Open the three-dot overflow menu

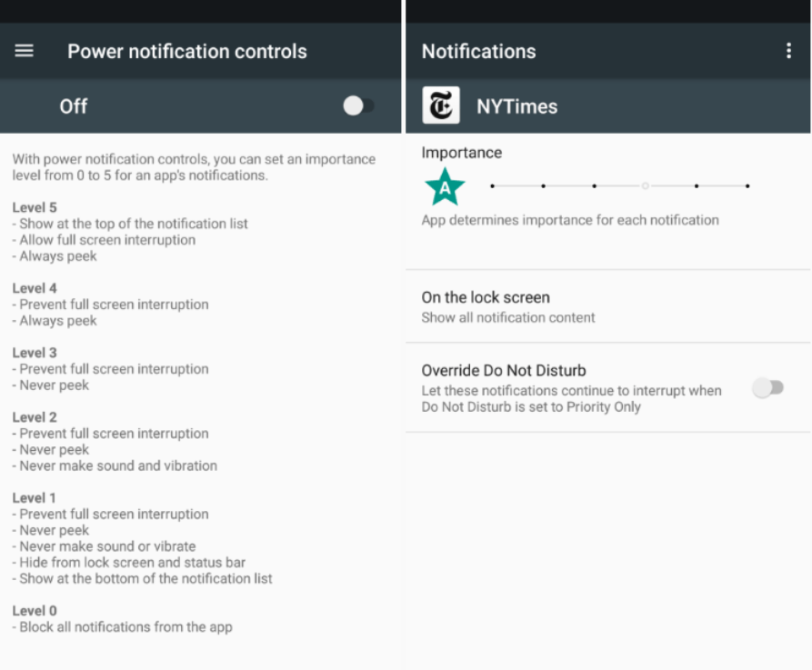click(x=788, y=51)
